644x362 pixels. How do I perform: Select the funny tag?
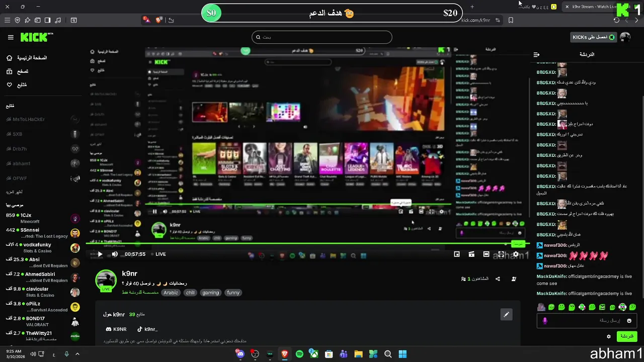(233, 293)
